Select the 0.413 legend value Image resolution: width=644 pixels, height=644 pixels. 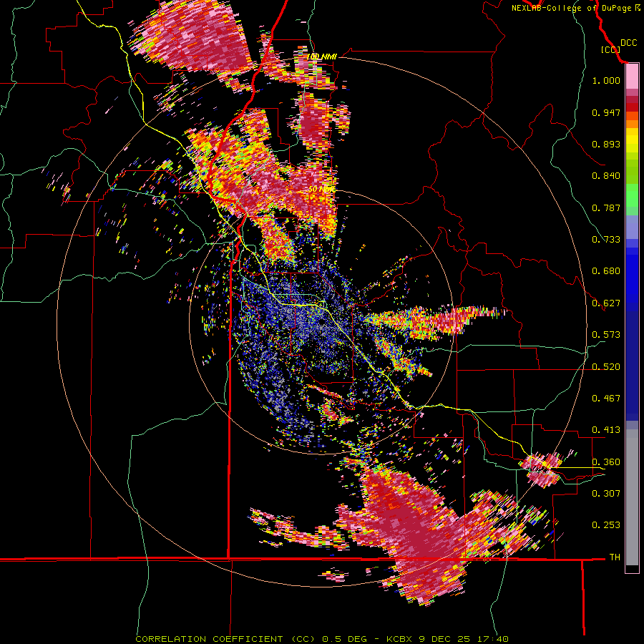(x=606, y=430)
